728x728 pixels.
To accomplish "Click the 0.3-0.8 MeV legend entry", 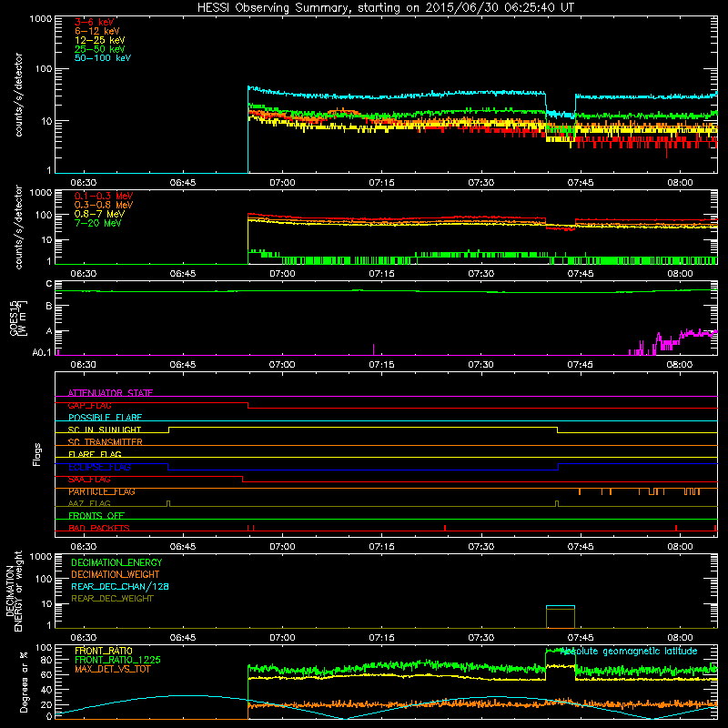I will pyautogui.click(x=104, y=205).
